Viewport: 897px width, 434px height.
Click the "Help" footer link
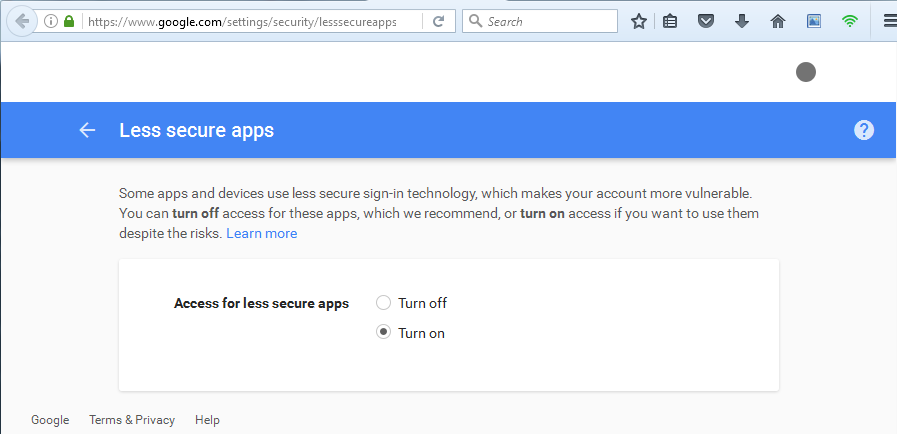point(207,420)
